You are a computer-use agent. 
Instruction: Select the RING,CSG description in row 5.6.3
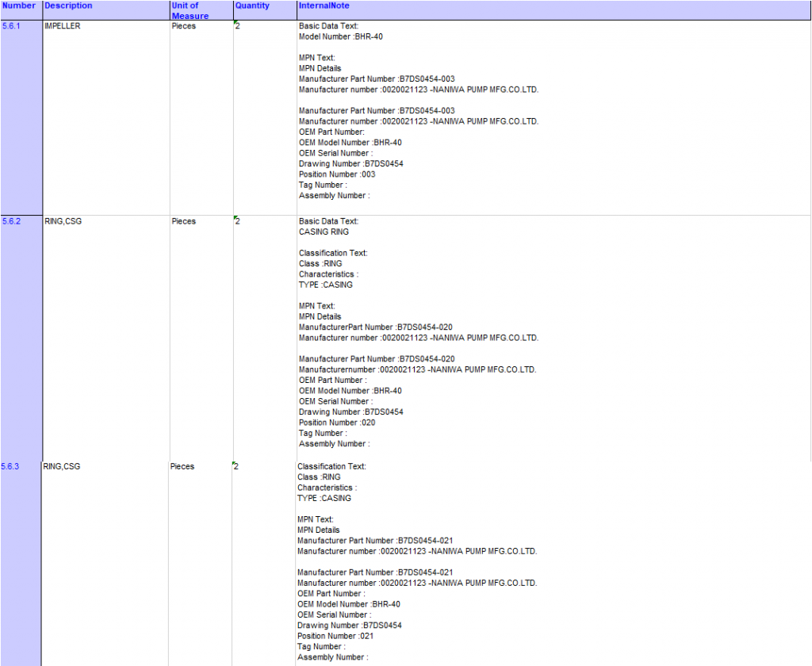pos(62,466)
